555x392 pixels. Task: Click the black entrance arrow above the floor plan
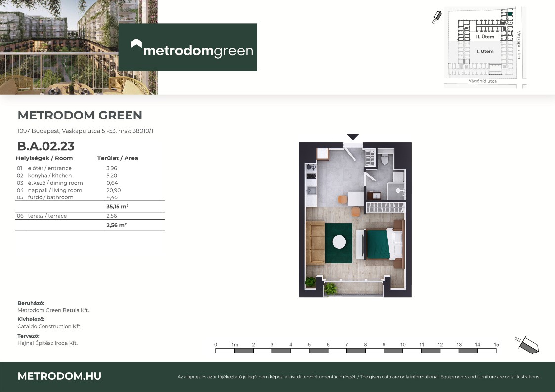[353, 137]
